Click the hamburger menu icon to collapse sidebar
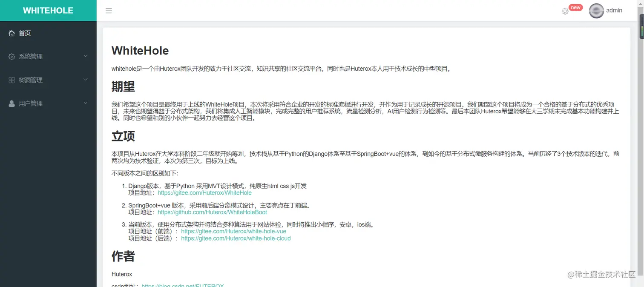The image size is (644, 287). 109,11
